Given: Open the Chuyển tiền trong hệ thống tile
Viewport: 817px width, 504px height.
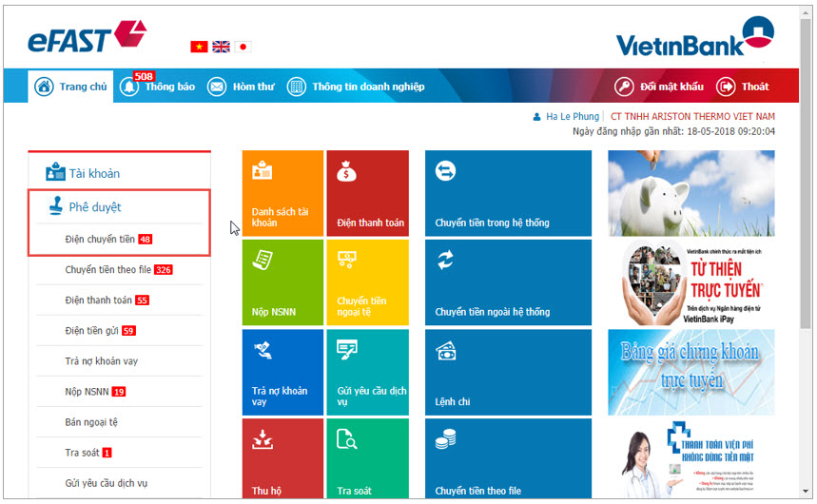Looking at the screenshot, I should pos(507,193).
